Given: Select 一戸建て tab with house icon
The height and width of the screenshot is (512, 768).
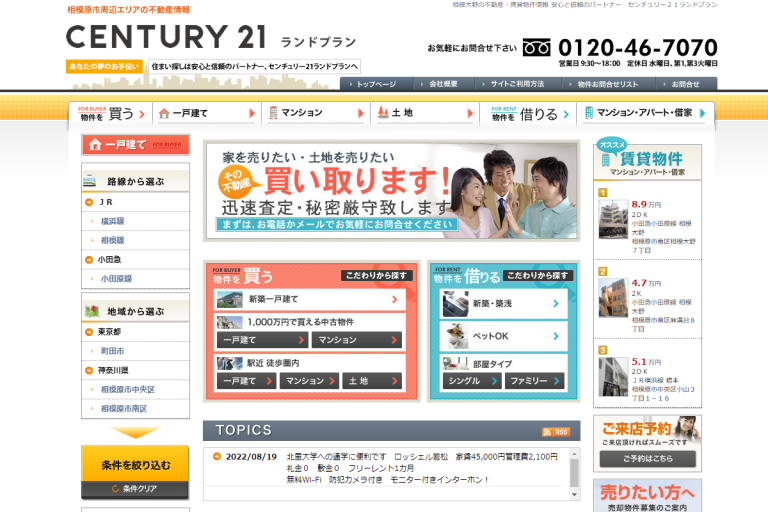Looking at the screenshot, I should pos(207,113).
